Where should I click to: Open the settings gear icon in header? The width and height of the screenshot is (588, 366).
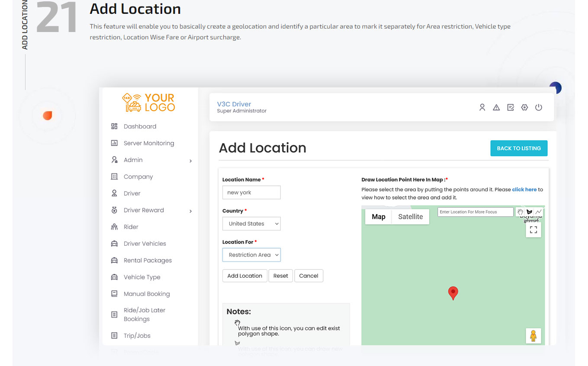524,107
